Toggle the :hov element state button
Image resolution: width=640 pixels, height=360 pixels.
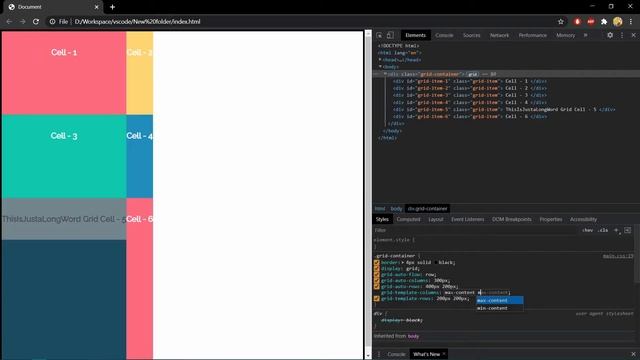(587, 230)
